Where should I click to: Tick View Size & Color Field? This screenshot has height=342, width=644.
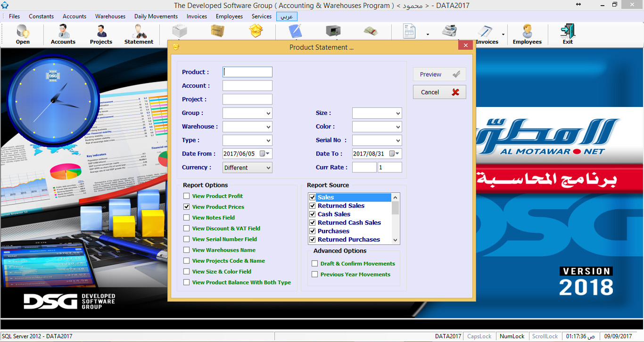tap(187, 272)
